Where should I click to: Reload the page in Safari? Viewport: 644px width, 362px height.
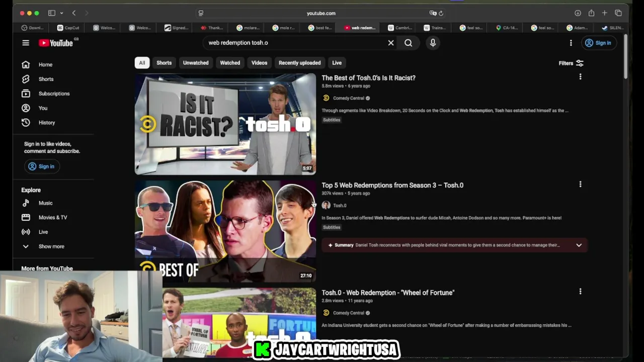(x=441, y=13)
